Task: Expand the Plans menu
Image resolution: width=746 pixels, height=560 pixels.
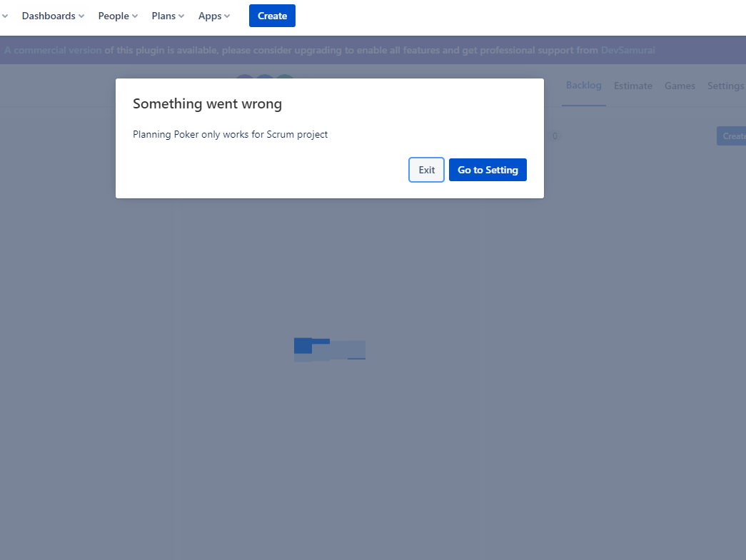Action: (x=168, y=16)
